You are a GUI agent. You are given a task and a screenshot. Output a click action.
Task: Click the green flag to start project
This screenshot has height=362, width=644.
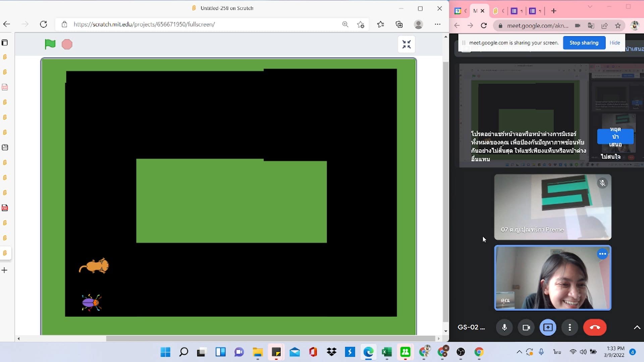(x=50, y=44)
